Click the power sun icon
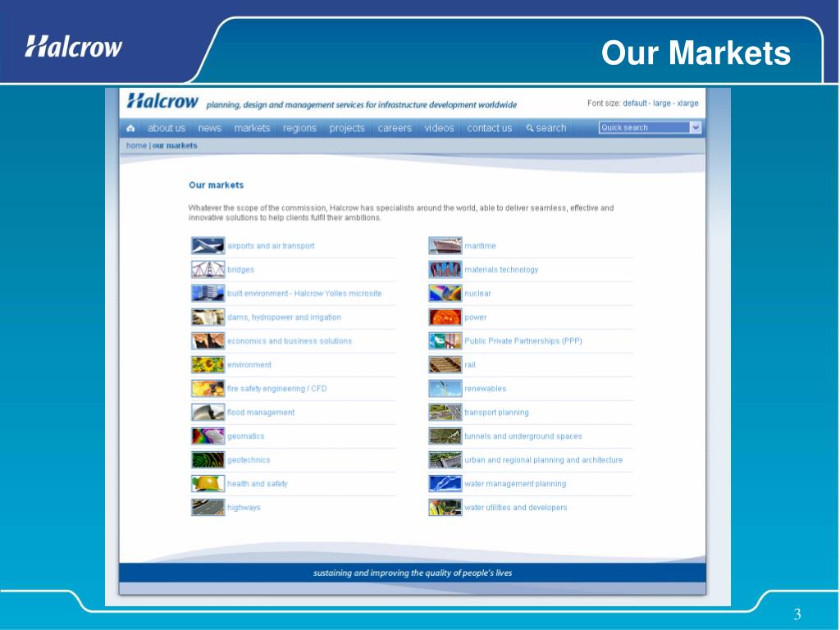Screen dimensions: 840x630 tap(445, 317)
